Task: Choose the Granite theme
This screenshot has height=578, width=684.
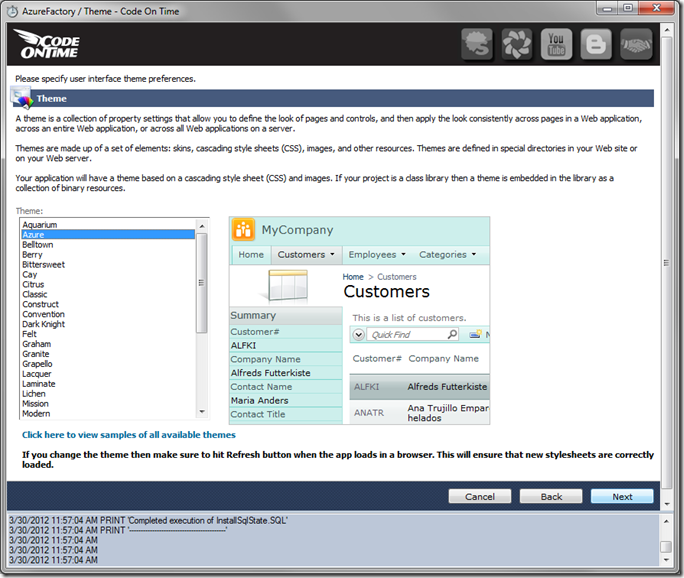Action: pos(108,354)
